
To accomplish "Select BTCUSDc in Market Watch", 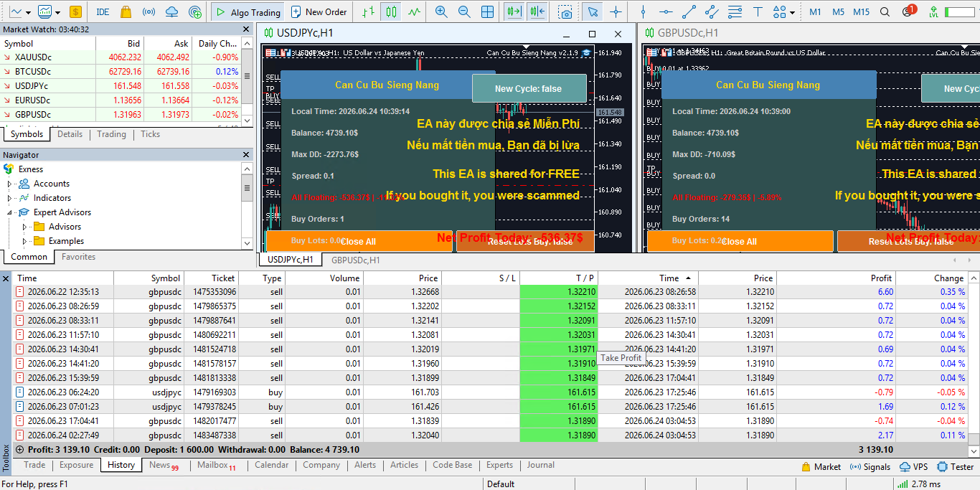I will pyautogui.click(x=120, y=72).
